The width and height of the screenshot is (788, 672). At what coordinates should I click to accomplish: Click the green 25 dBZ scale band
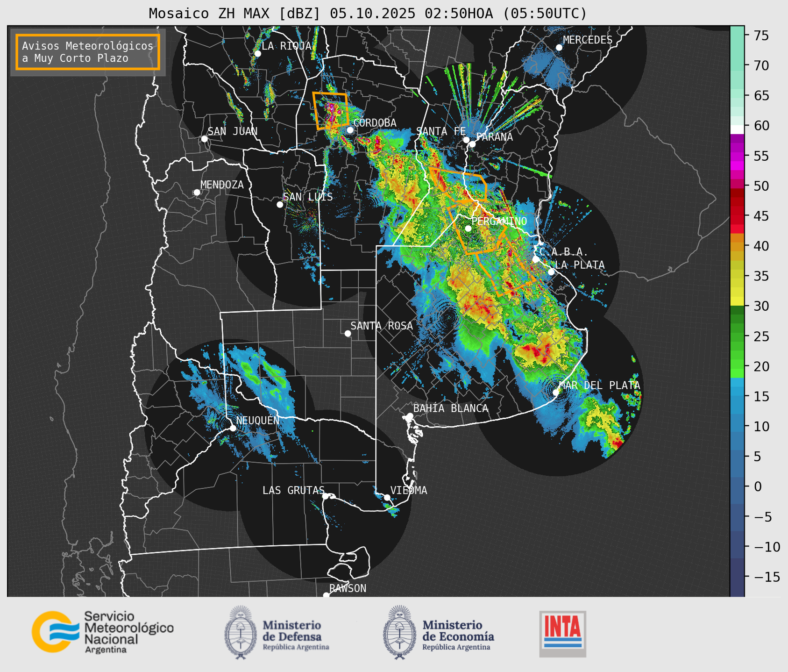point(737,336)
